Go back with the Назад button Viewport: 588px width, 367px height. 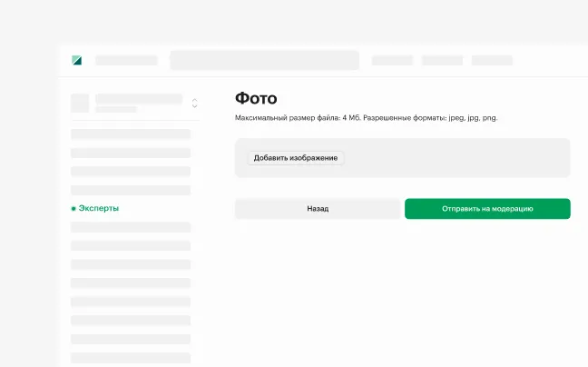coord(318,209)
